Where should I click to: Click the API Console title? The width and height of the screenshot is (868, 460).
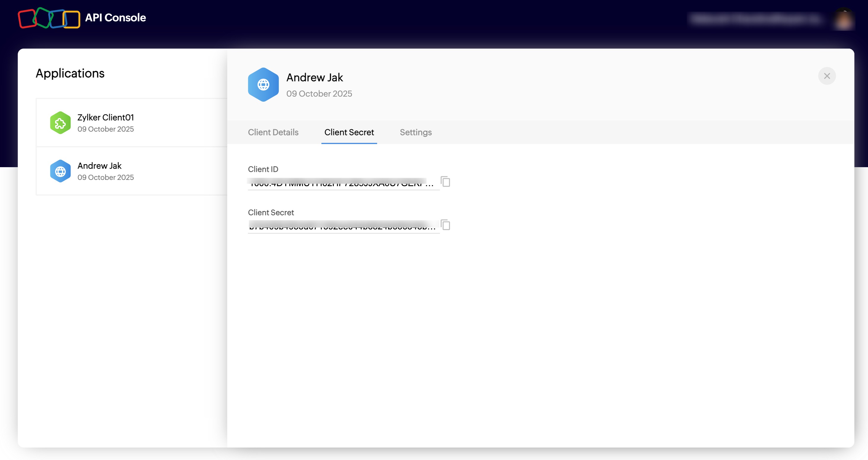tap(115, 17)
